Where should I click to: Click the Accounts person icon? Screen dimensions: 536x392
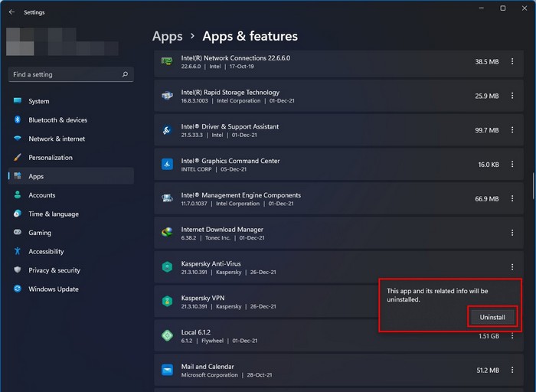[x=17, y=195]
